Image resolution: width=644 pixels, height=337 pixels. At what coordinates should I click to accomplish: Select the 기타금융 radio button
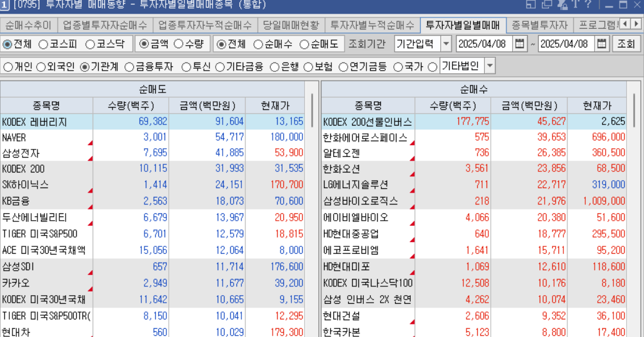[219, 68]
